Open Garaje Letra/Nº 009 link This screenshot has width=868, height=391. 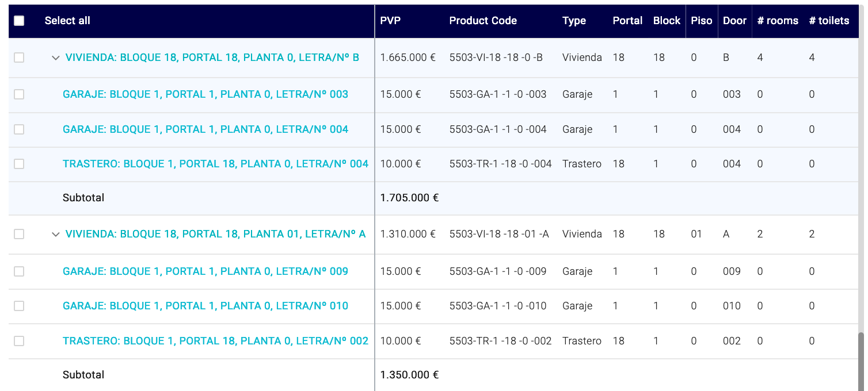[205, 271]
